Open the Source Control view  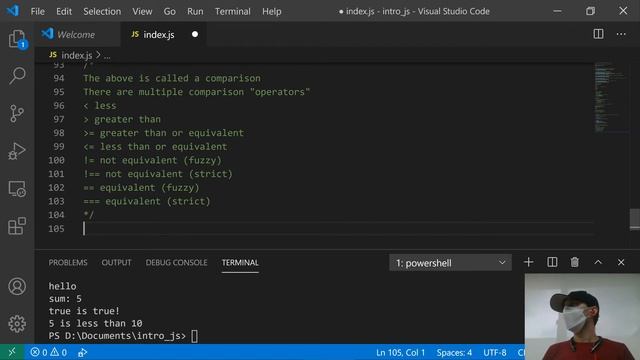tap(17, 113)
